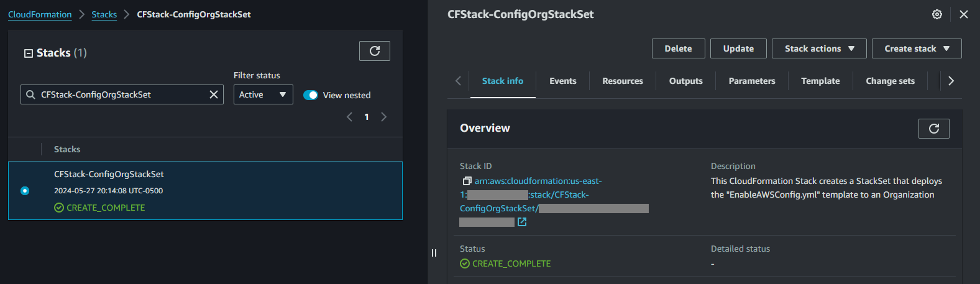Go to CloudFormation breadcrumb link
This screenshot has height=284, width=980.
tap(40, 14)
